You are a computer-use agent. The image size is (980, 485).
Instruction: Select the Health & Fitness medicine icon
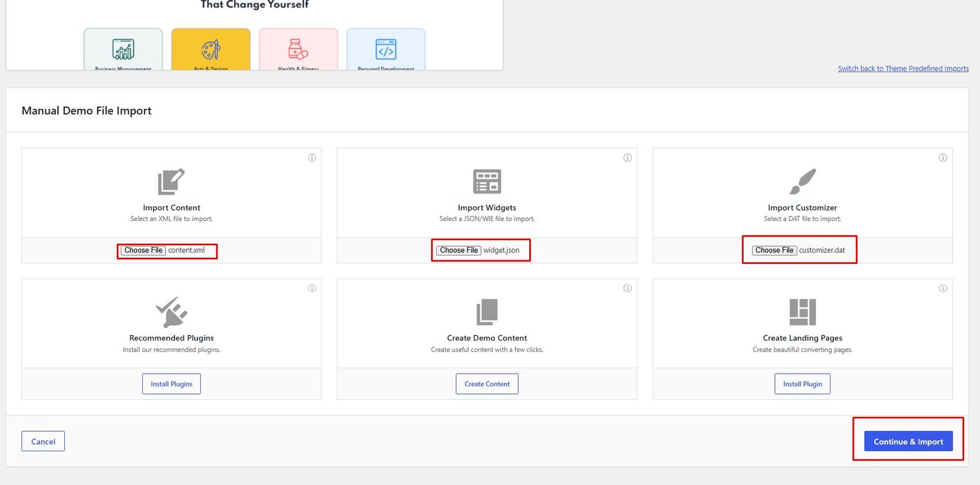[298, 49]
